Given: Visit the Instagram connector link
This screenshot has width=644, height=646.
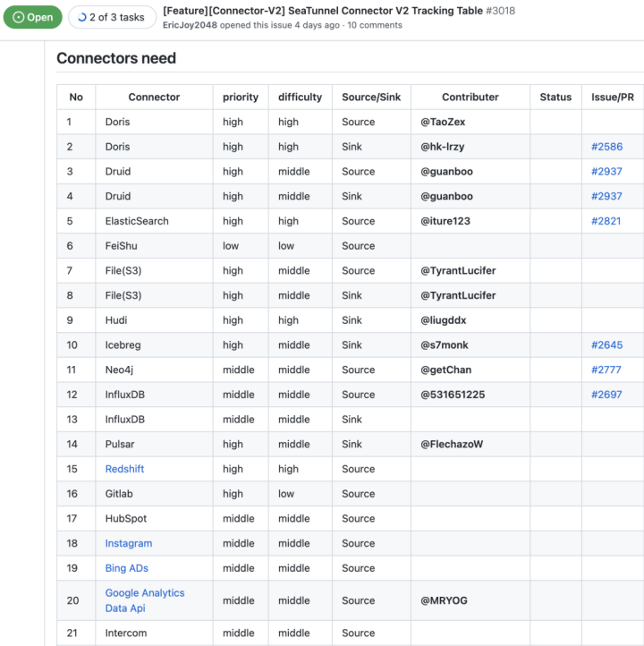Looking at the screenshot, I should tap(129, 543).
